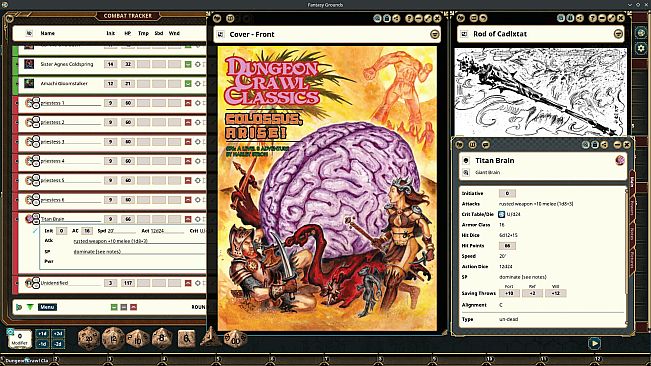The image size is (651, 366).
Task: Roll the d10 die
Action: click(137, 339)
